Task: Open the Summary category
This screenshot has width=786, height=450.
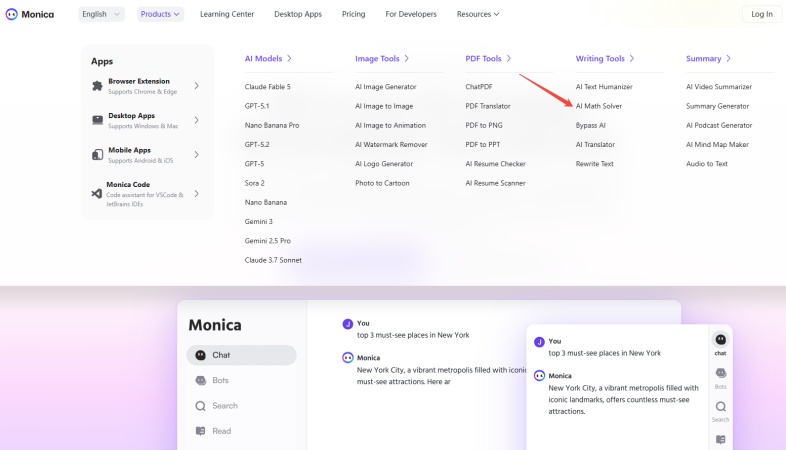Action: [x=708, y=59]
